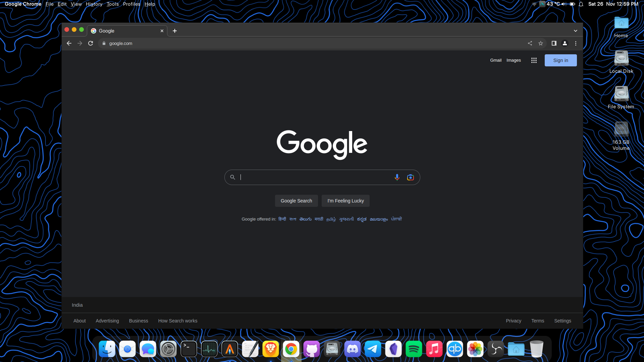Viewport: 644px width, 362px height.
Task: Open a new tab
Action: tap(175, 31)
